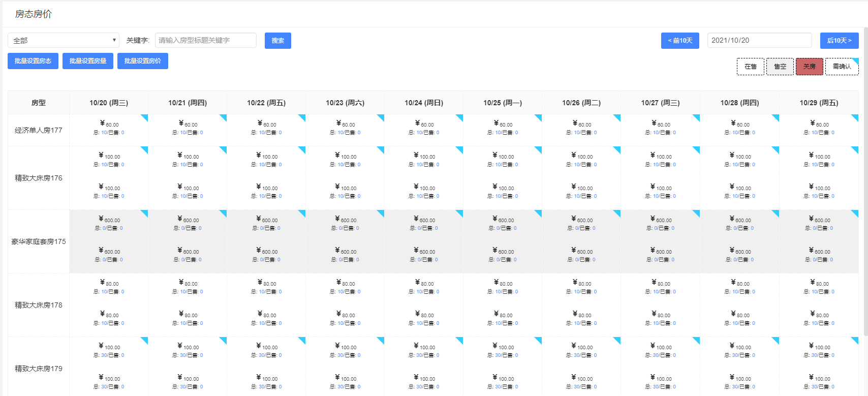Go to next 10 days (后10天)
Image resolution: width=868 pixels, height=396 pixels.
[x=840, y=41]
